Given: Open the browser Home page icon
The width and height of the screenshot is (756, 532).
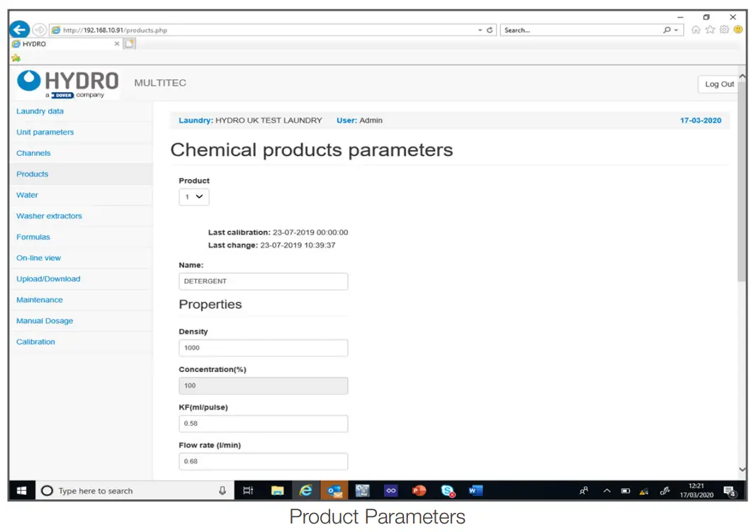Looking at the screenshot, I should 697,30.
